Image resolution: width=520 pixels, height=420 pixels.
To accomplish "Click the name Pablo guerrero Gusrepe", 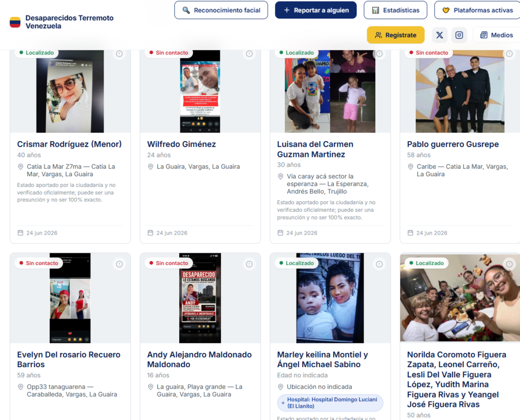I will point(452,144).
